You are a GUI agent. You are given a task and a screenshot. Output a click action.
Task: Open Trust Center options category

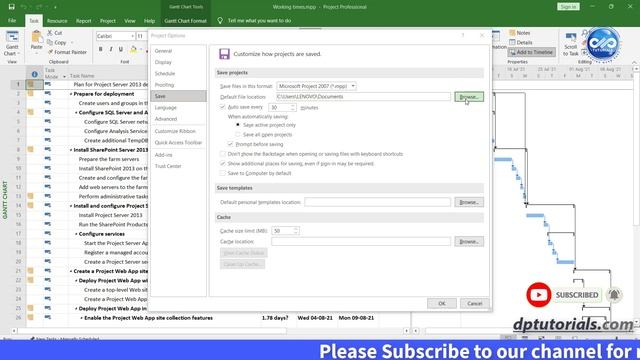178,166
